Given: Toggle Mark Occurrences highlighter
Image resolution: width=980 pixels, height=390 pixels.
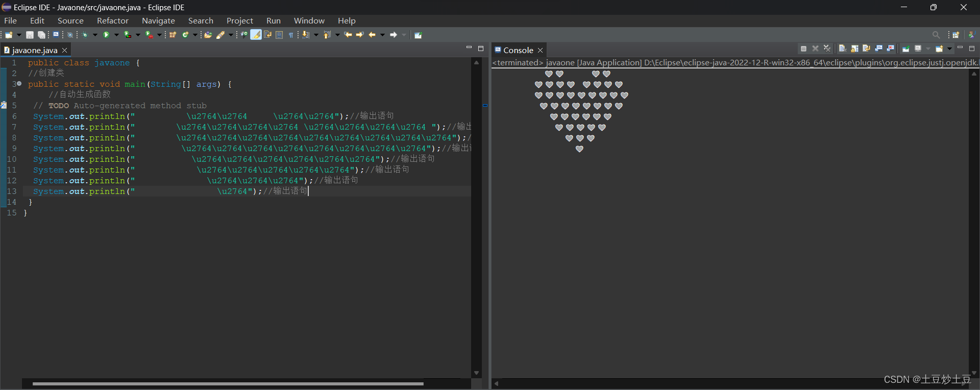Looking at the screenshot, I should 256,35.
